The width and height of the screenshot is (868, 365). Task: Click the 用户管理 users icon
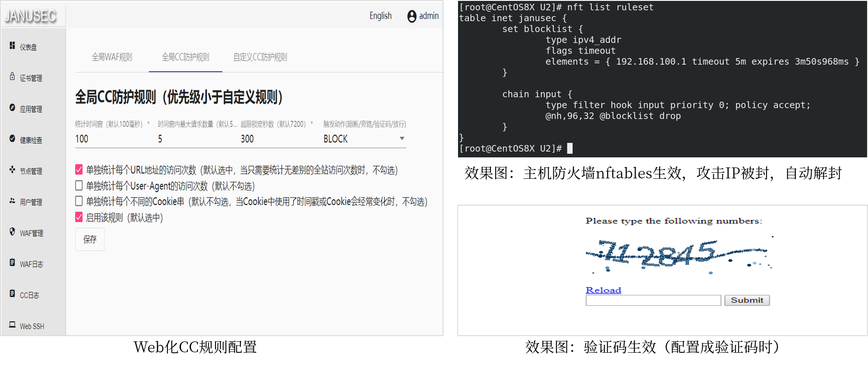[x=12, y=201]
